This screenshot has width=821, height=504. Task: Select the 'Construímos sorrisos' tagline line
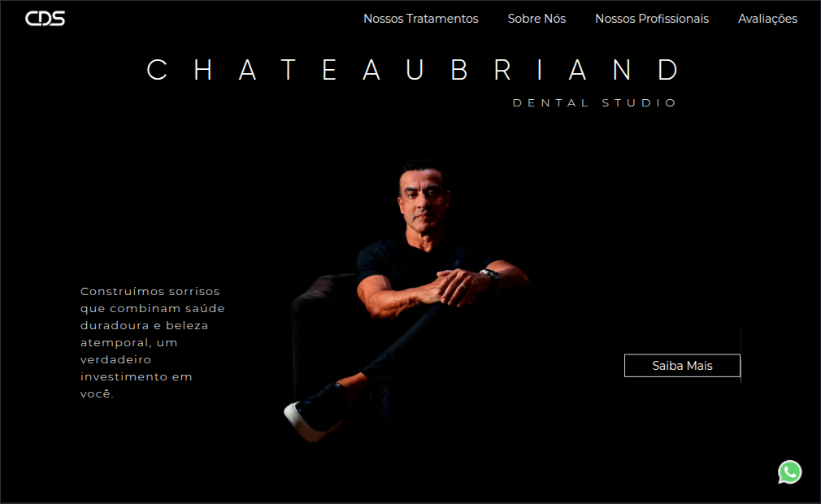click(150, 292)
